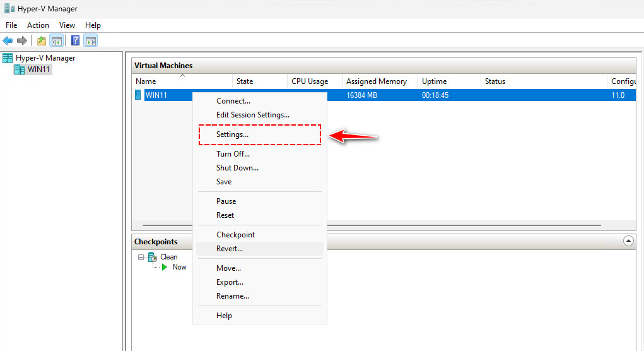Choose Export... from the context menu
The width and height of the screenshot is (644, 351).
260,282
